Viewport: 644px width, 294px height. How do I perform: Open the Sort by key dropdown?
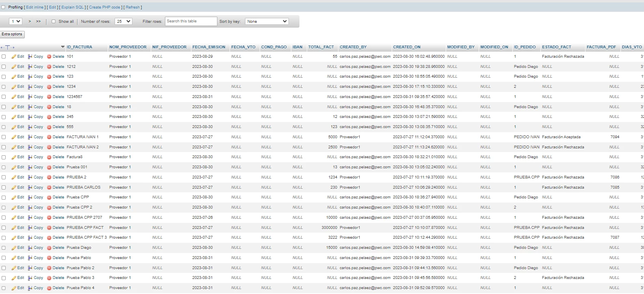[x=267, y=22]
